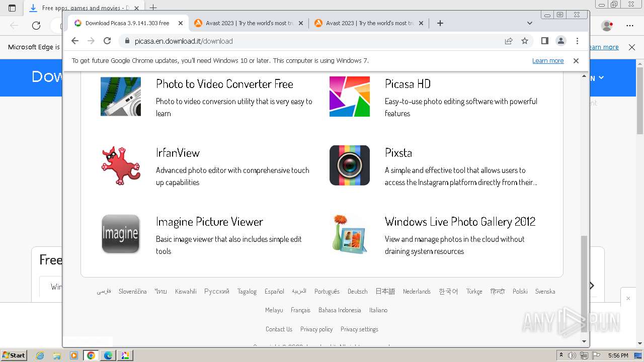This screenshot has height=362, width=644.
Task: Refresh the page in the Edge window
Action: pyautogui.click(x=36, y=25)
